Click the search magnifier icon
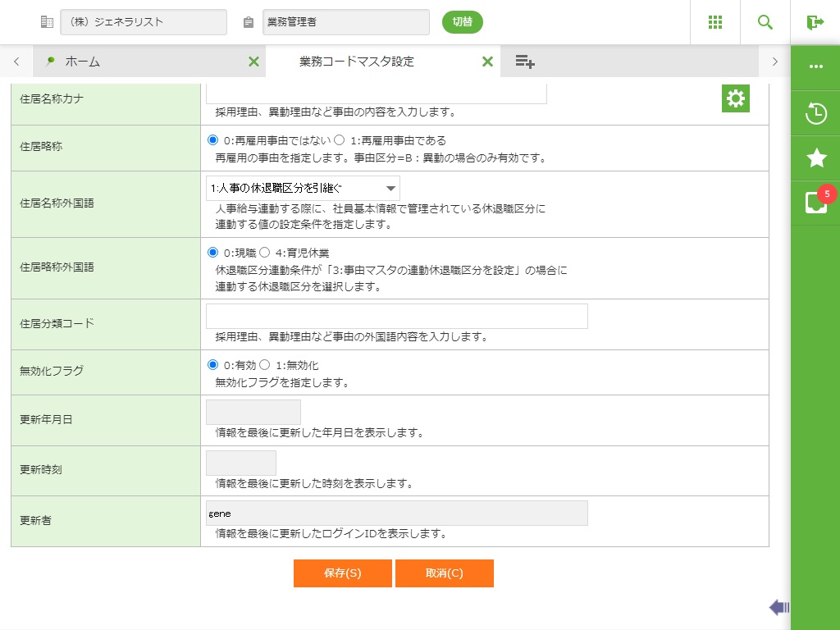 765,22
